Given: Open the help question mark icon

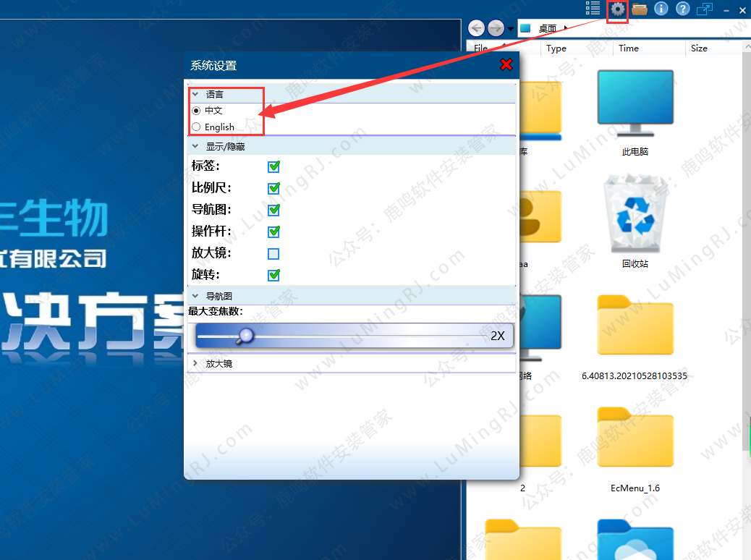Looking at the screenshot, I should click(682, 9).
